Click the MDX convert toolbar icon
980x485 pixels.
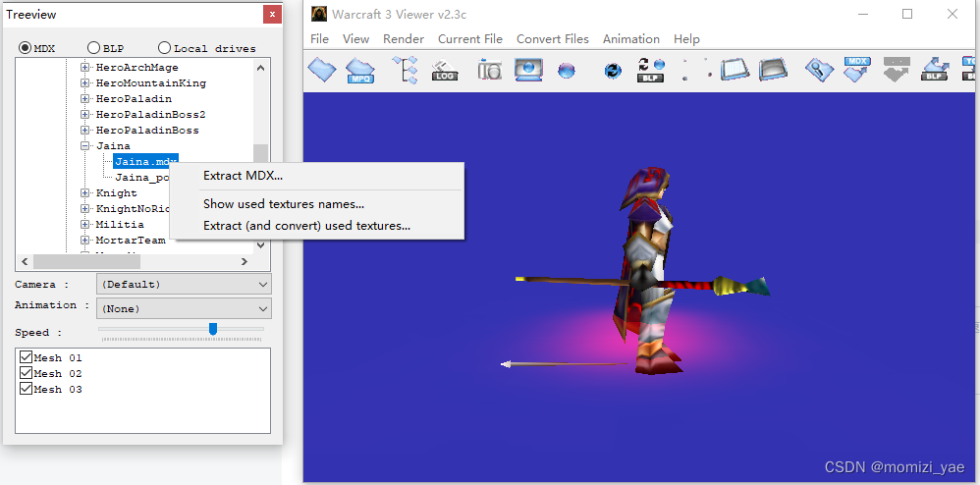857,70
